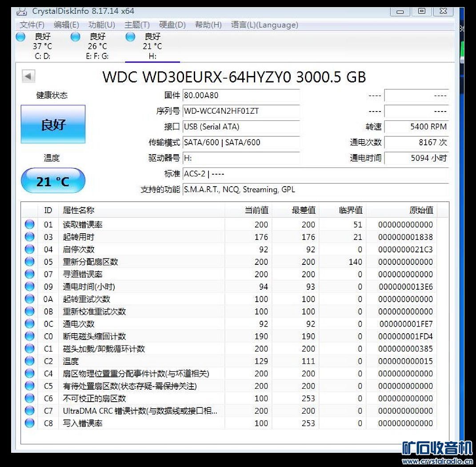Click the 支持的功能 field S.M.A.R.T., NCQ
This screenshot has width=476, height=467.
point(316,190)
